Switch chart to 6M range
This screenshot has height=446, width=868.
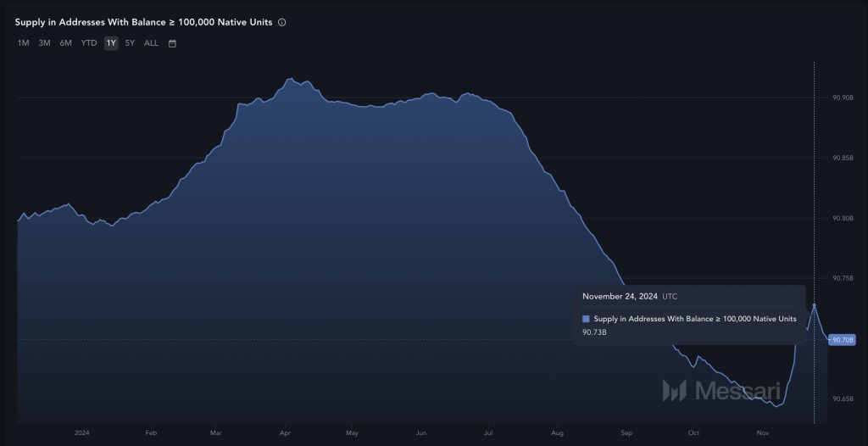[66, 43]
